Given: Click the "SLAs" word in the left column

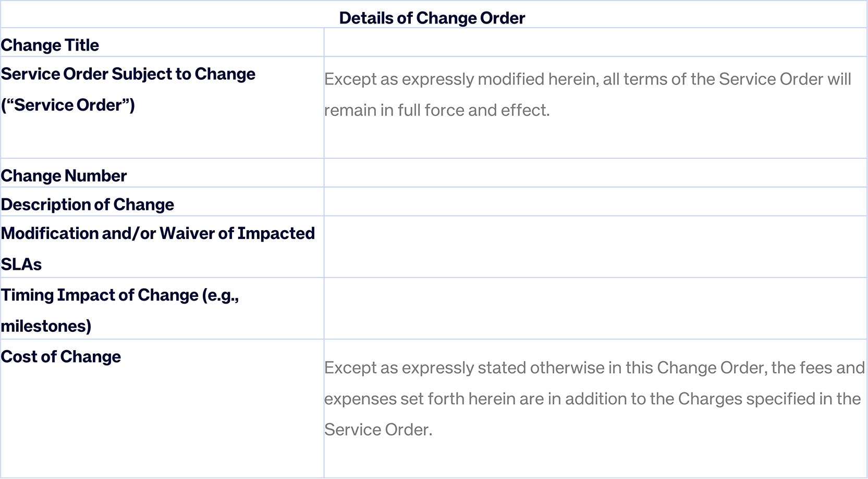Looking at the screenshot, I should tap(21, 265).
